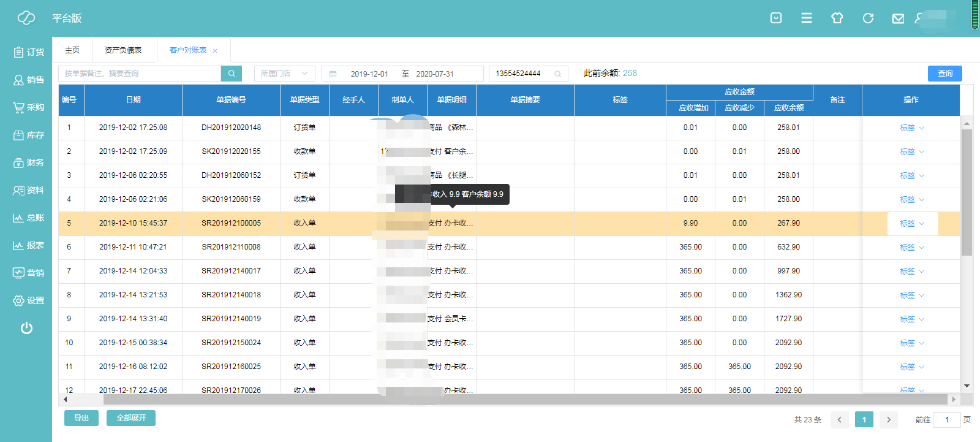This screenshot has width=980, height=442.
Task: Open 库存 inventory in sidebar
Action: click(x=29, y=135)
